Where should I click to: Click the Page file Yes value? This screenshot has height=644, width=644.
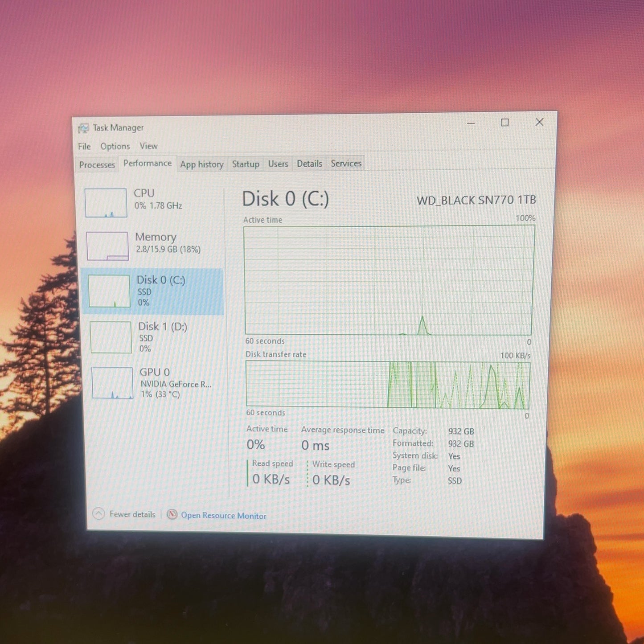click(x=454, y=468)
